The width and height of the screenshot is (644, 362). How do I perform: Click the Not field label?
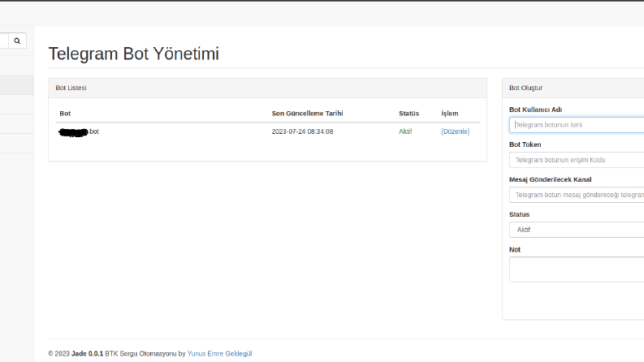tap(515, 249)
